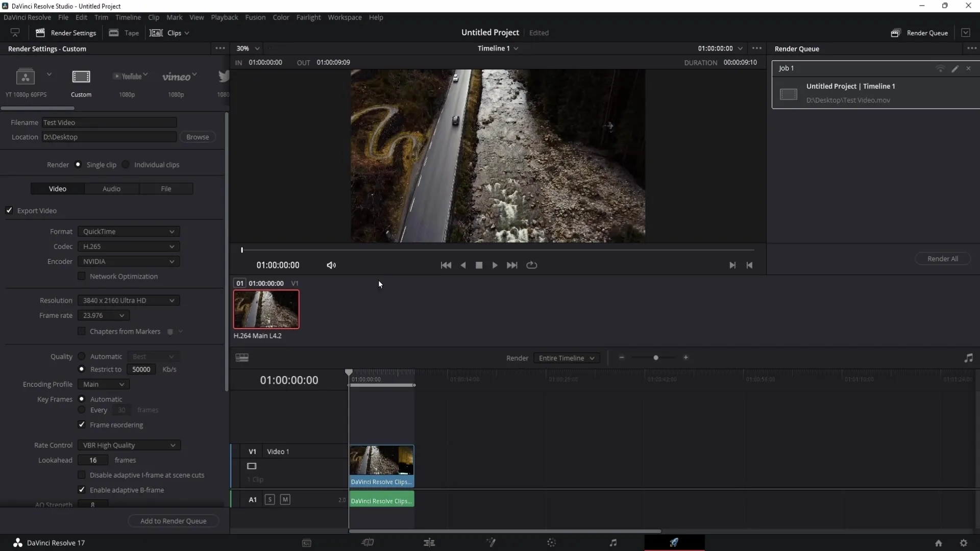
Task: Select the Playback menu item
Action: point(224,17)
